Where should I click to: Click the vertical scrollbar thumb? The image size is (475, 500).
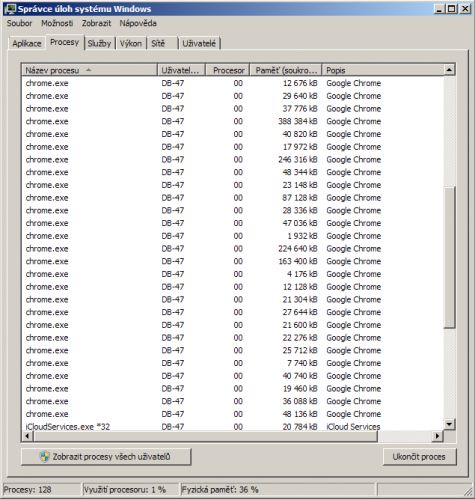click(x=449, y=257)
